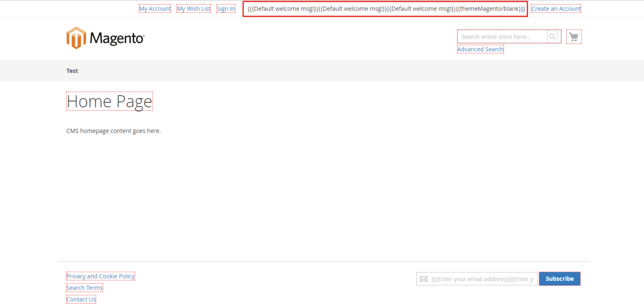Open the My Account link
644x304 pixels.
[x=155, y=9]
